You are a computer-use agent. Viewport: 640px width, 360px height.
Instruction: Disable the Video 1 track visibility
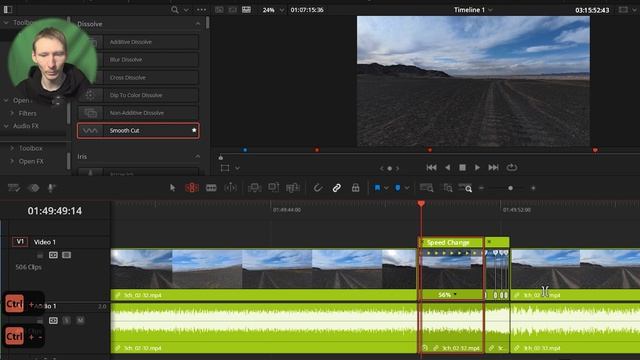point(67,255)
